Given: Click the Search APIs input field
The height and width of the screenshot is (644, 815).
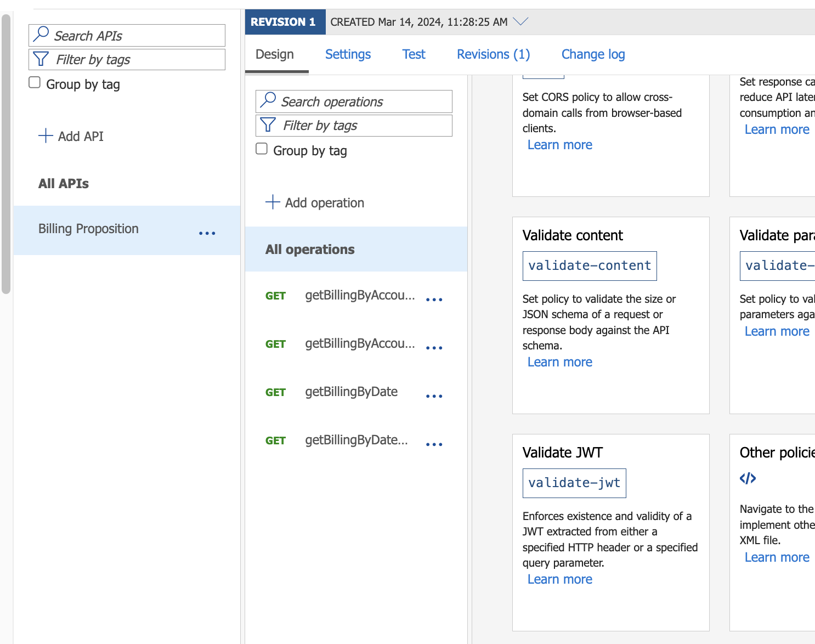Looking at the screenshot, I should pyautogui.click(x=127, y=35).
